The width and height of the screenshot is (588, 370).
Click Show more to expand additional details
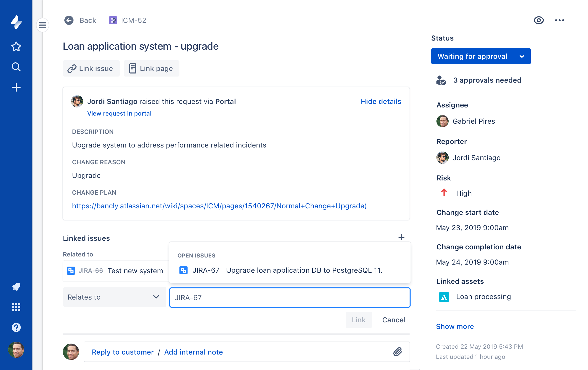[455, 326]
